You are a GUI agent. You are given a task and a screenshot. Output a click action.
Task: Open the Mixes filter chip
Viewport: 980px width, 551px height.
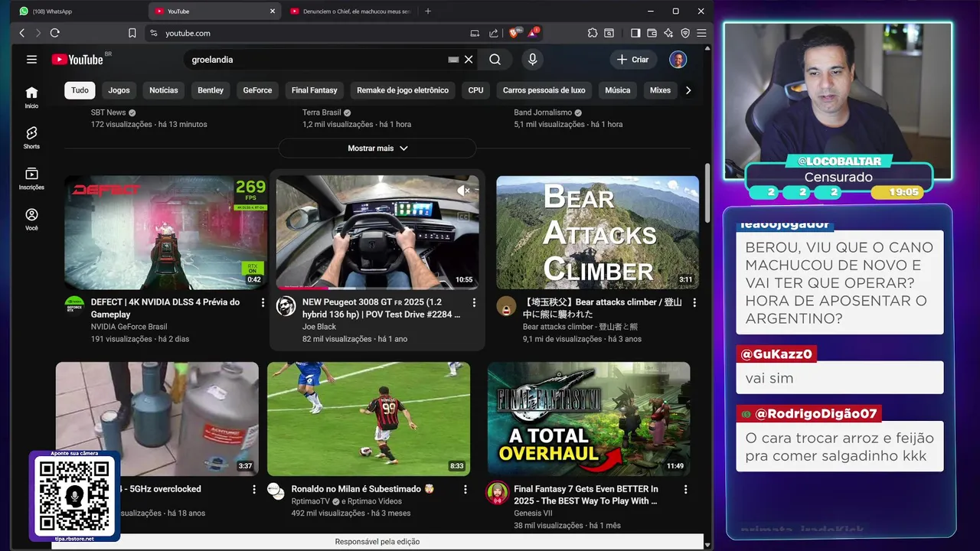(x=660, y=90)
